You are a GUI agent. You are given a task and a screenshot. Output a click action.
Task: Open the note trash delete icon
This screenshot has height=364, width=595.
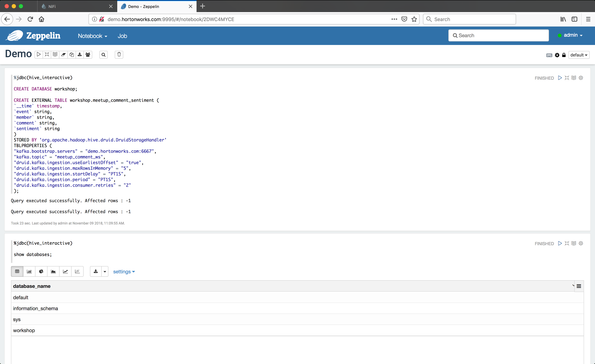(119, 55)
